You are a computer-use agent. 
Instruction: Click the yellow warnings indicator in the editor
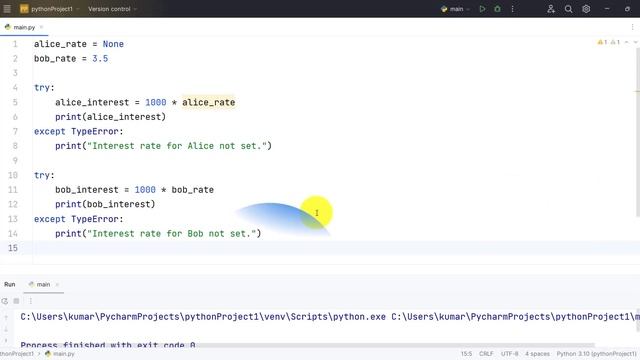(602, 42)
